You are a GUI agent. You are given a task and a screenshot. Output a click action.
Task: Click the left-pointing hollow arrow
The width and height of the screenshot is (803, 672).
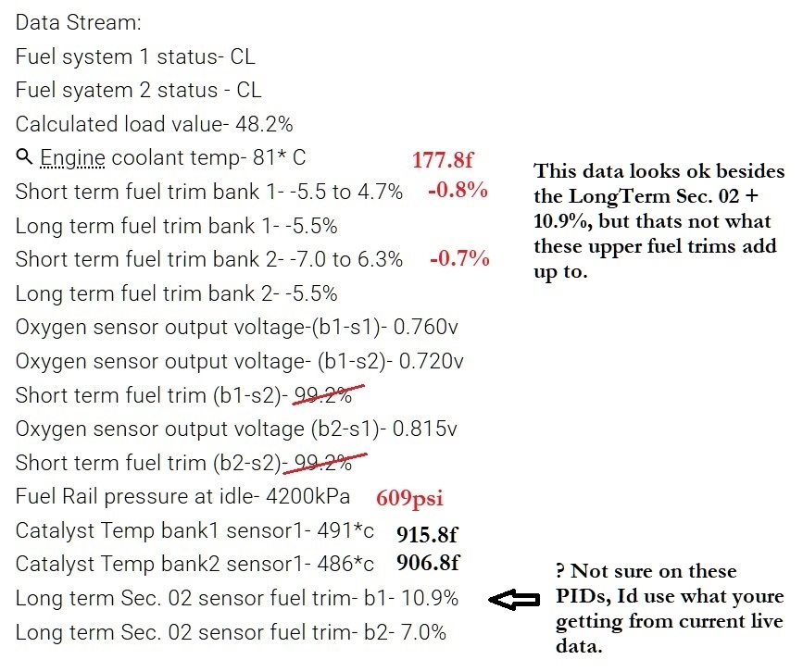tap(514, 600)
